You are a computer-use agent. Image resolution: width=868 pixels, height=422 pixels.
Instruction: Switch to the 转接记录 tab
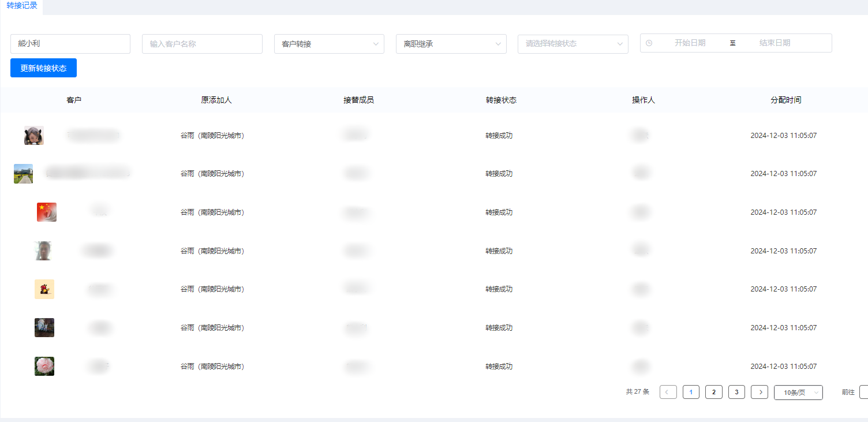(22, 6)
